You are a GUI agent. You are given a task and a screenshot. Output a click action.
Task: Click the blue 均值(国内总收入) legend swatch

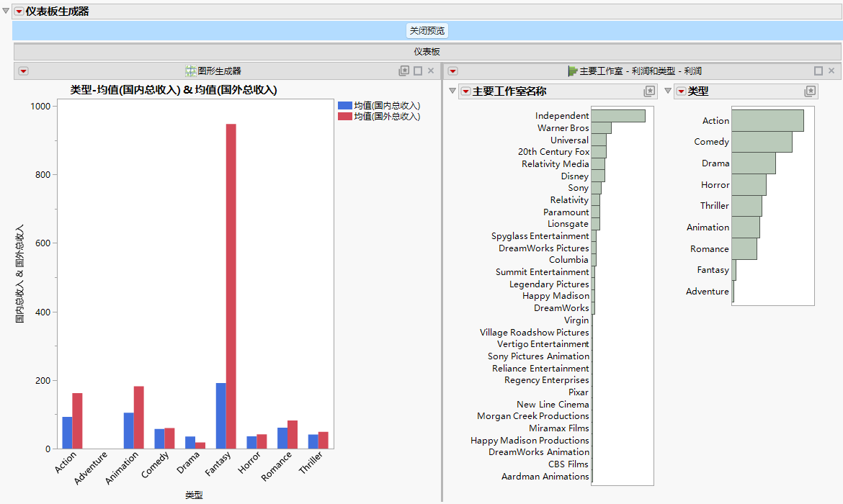(344, 106)
